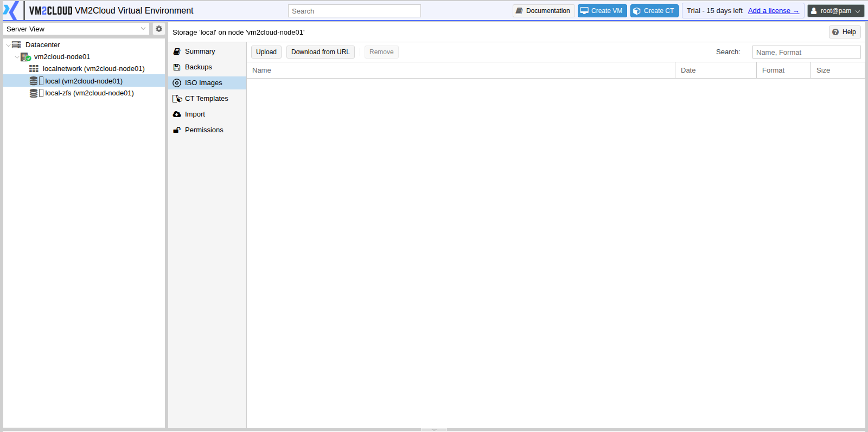Screen dimensions: 868x432
Task: Sort by the Date column header
Action: point(716,70)
